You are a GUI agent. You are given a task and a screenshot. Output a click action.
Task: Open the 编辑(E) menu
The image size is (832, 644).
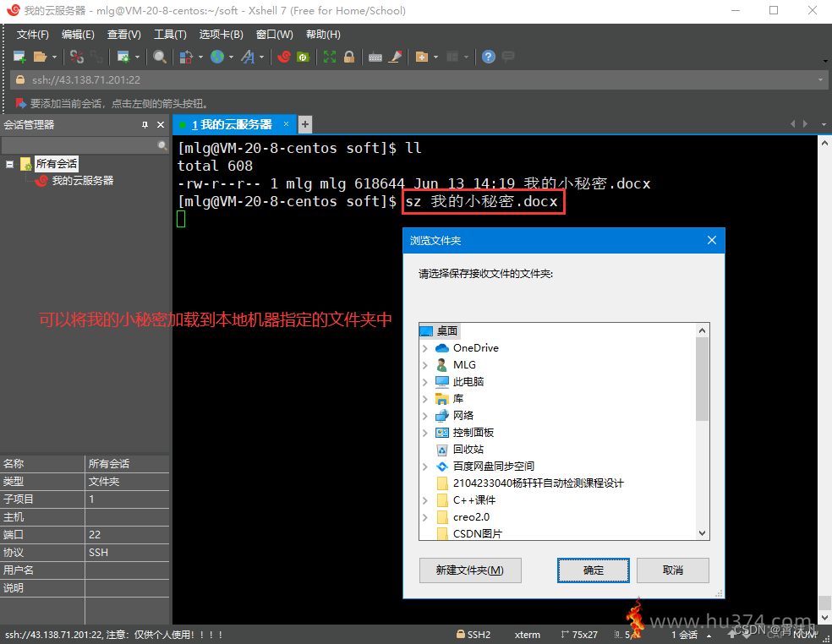78,35
